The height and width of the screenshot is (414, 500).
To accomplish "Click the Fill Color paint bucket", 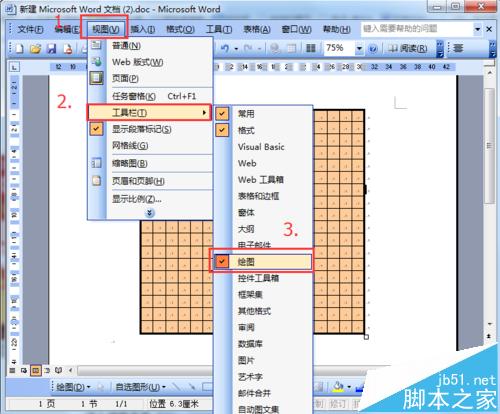I will click(338, 387).
